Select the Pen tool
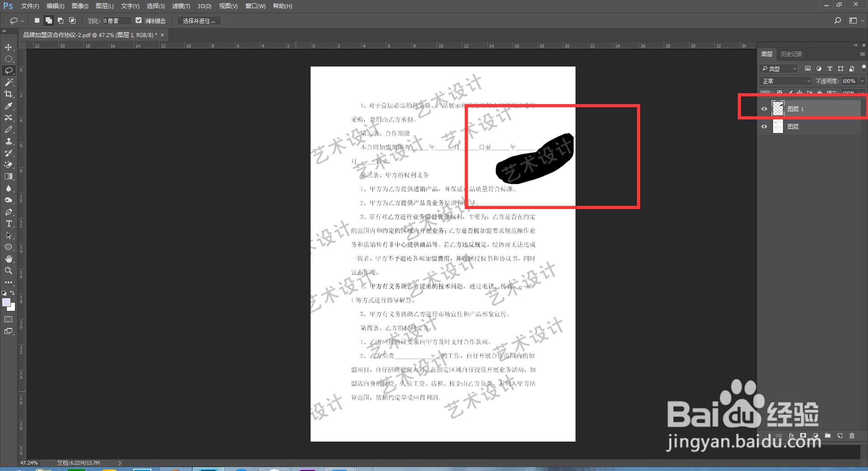 coord(9,212)
